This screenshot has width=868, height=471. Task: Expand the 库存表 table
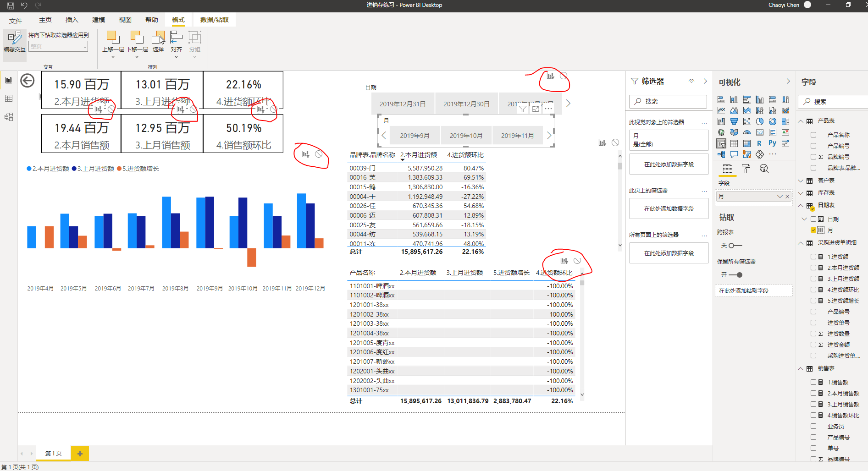pos(801,193)
